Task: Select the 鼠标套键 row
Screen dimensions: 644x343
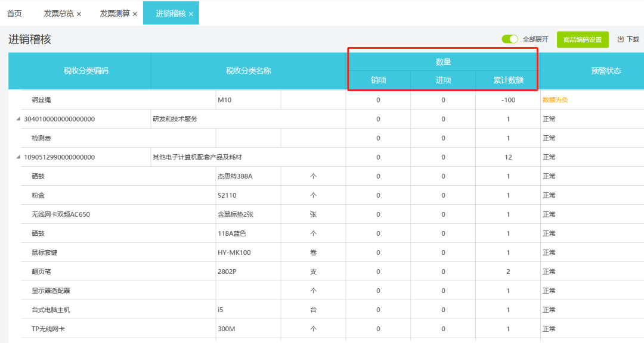Action: [x=44, y=252]
